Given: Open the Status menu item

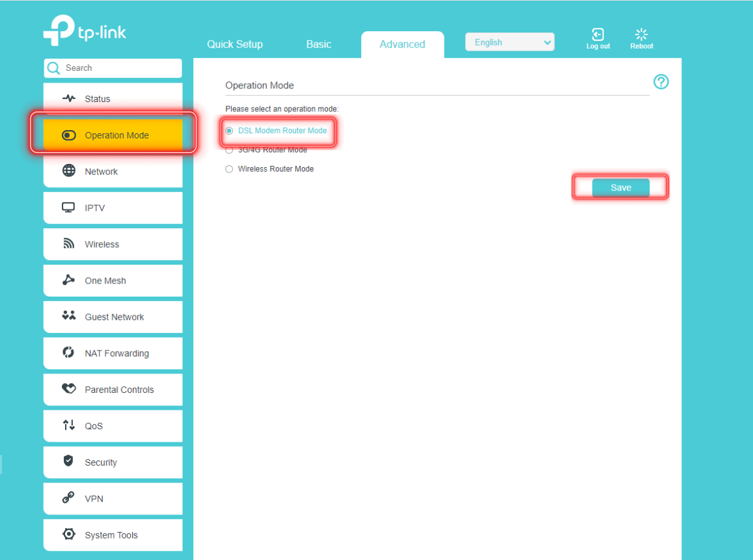Looking at the screenshot, I should click(113, 98).
